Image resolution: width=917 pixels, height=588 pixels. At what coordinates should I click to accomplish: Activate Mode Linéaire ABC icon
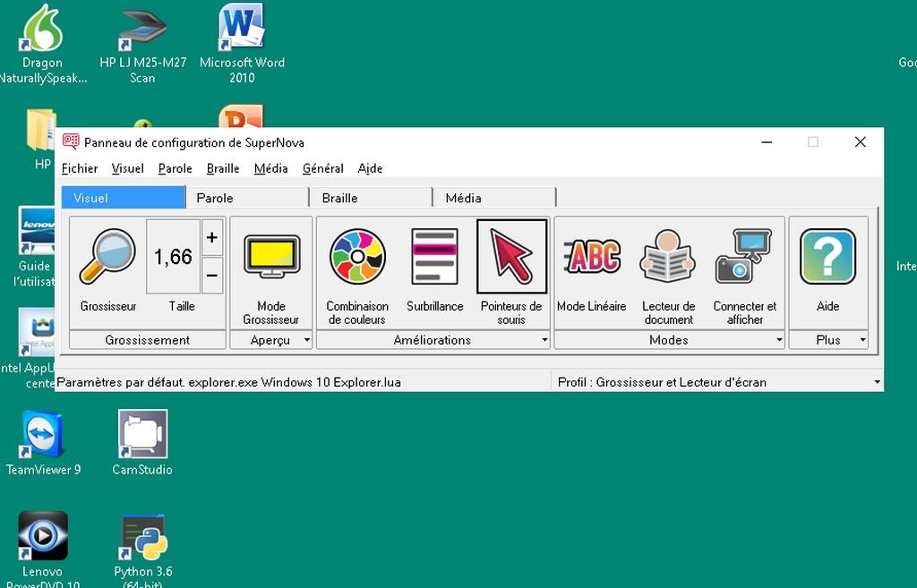[592, 256]
